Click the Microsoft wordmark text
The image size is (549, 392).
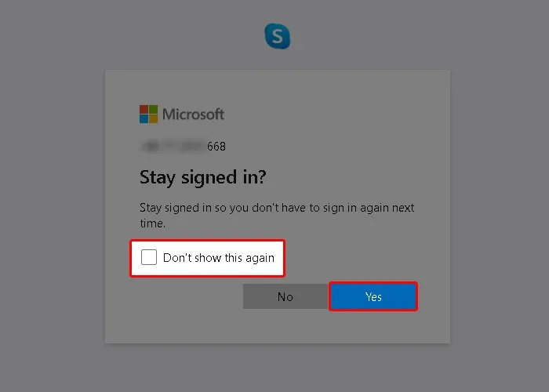click(193, 114)
